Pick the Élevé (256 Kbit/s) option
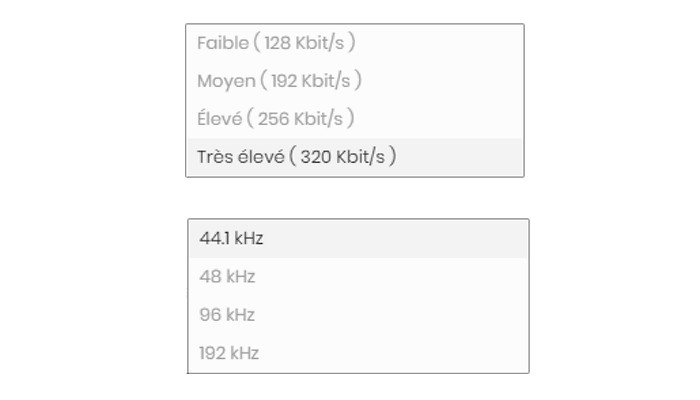 pos(276,119)
